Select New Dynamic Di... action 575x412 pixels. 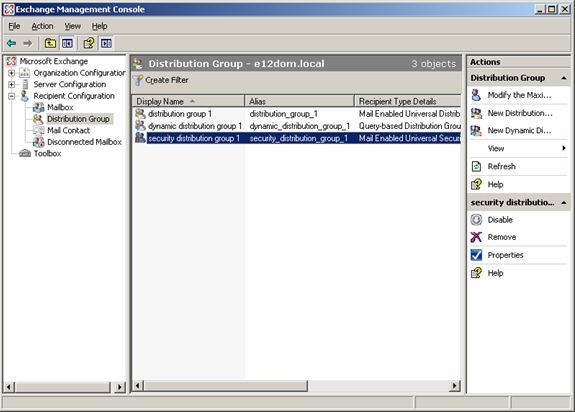(x=519, y=130)
